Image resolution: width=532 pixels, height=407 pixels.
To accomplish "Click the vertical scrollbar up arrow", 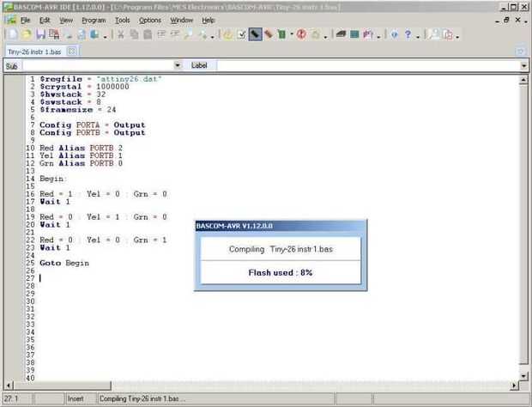I will pos(523,80).
